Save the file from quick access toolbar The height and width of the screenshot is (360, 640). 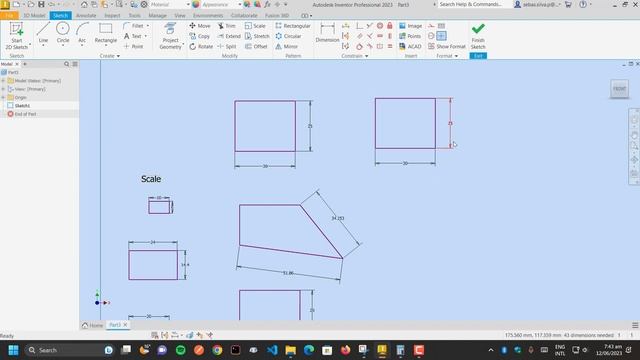coord(41,4)
